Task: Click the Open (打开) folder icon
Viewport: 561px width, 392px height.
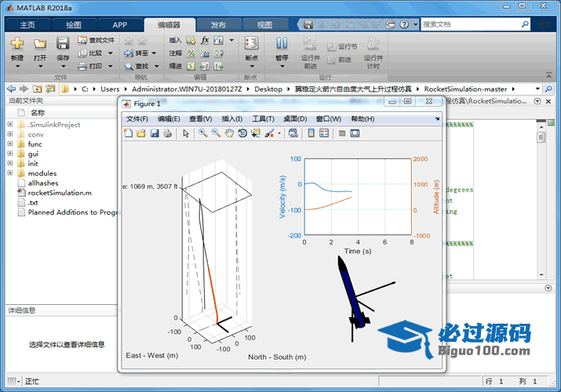Action: point(40,44)
